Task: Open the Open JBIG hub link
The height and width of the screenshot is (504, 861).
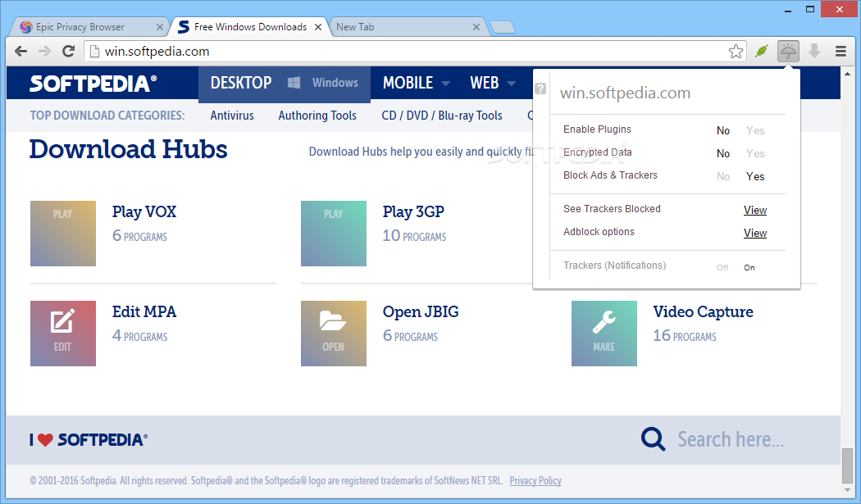Action: [421, 312]
